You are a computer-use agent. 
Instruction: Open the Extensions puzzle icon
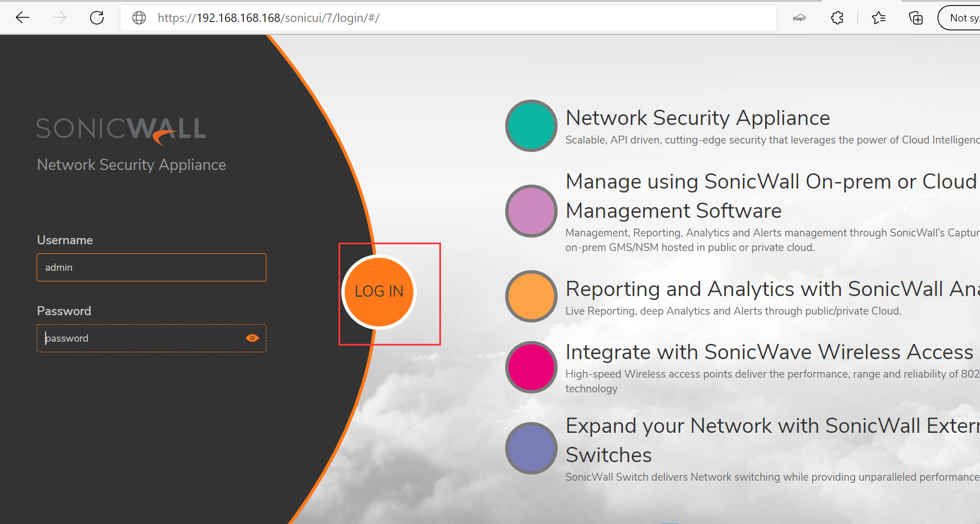click(837, 18)
